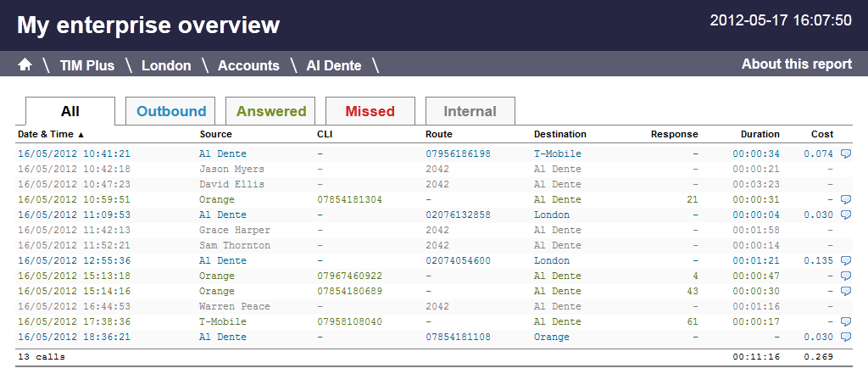Click note icon on 17:38:36 call row
Screen dimensions: 868x385
[x=845, y=322]
